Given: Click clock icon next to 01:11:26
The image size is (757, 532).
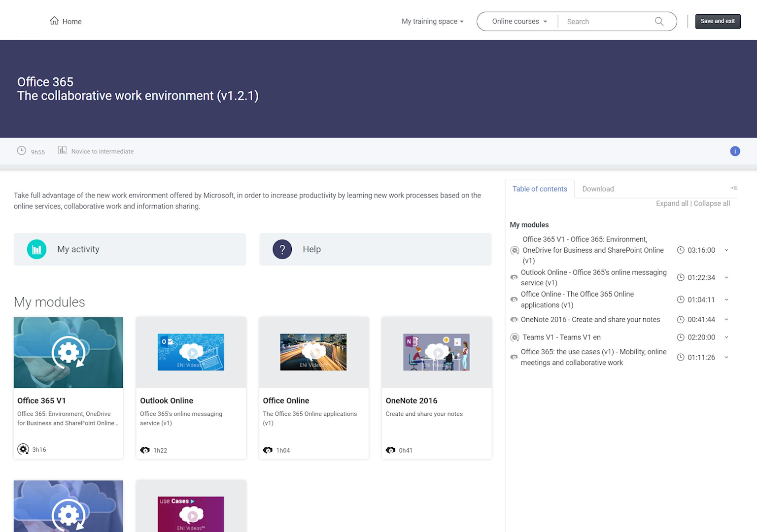Looking at the screenshot, I should pos(681,357).
